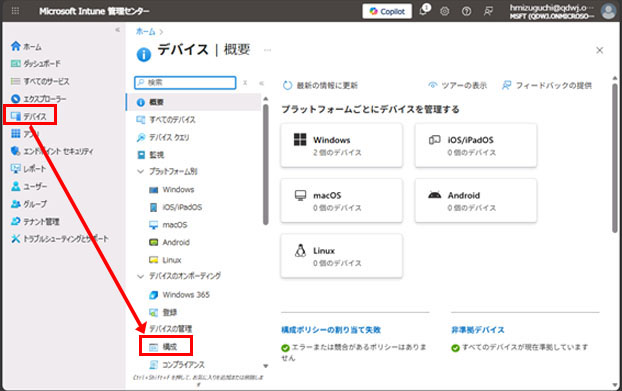
Task: Open the Android platform card
Action: pyautogui.click(x=476, y=201)
